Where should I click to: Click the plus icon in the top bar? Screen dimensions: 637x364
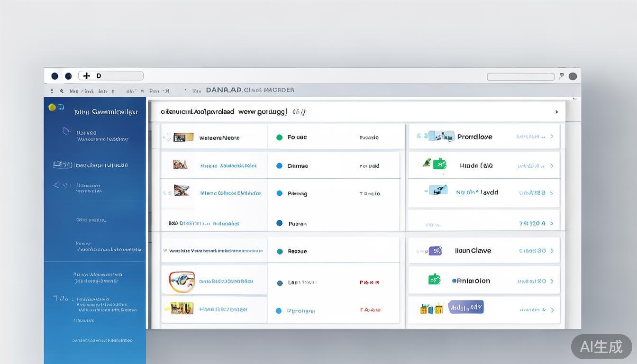(86, 76)
